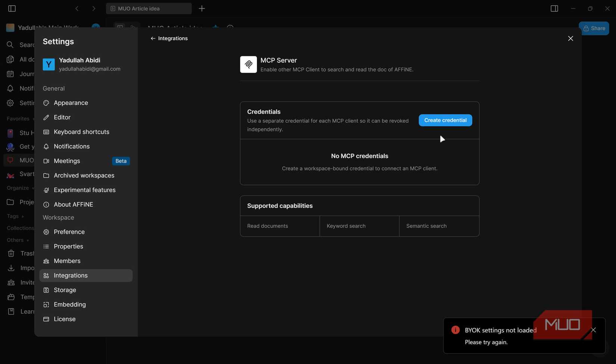Click the yadullahabidi@gmail.com email text
The width and height of the screenshot is (616, 364).
90,69
